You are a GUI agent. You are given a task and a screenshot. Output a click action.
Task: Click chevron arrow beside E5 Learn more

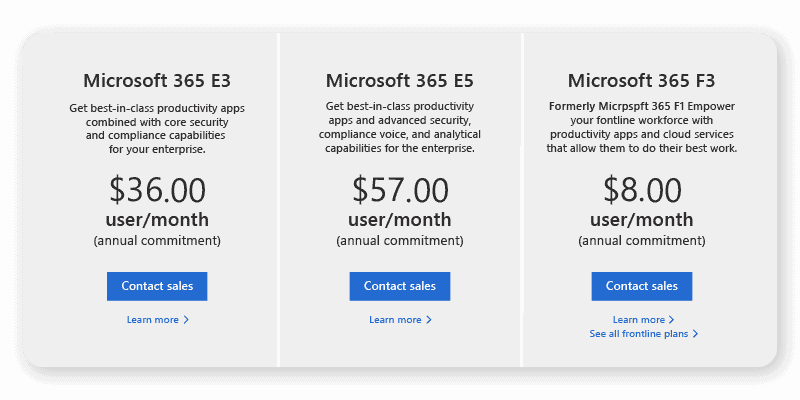tap(429, 320)
